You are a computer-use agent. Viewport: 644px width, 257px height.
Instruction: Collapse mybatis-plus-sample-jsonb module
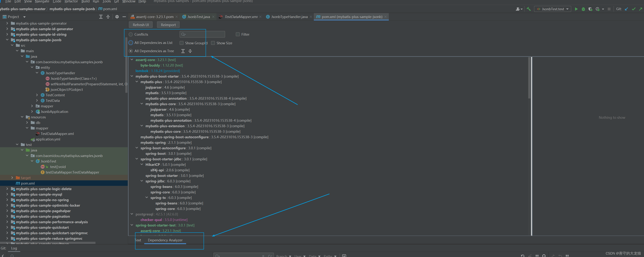(x=7, y=40)
